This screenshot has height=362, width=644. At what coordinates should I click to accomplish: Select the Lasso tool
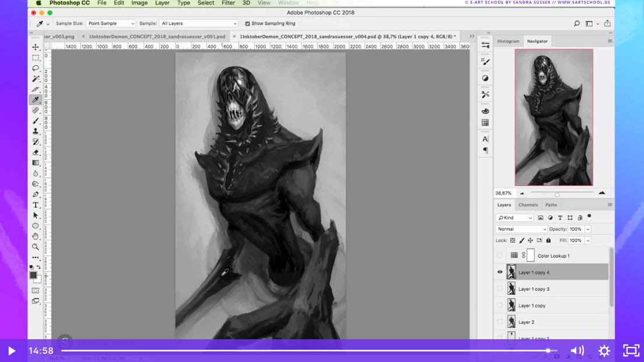[36, 68]
